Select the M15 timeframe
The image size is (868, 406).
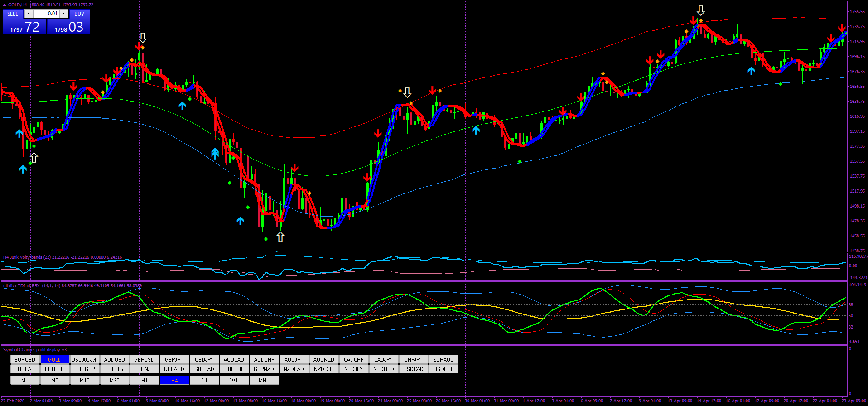pos(85,381)
